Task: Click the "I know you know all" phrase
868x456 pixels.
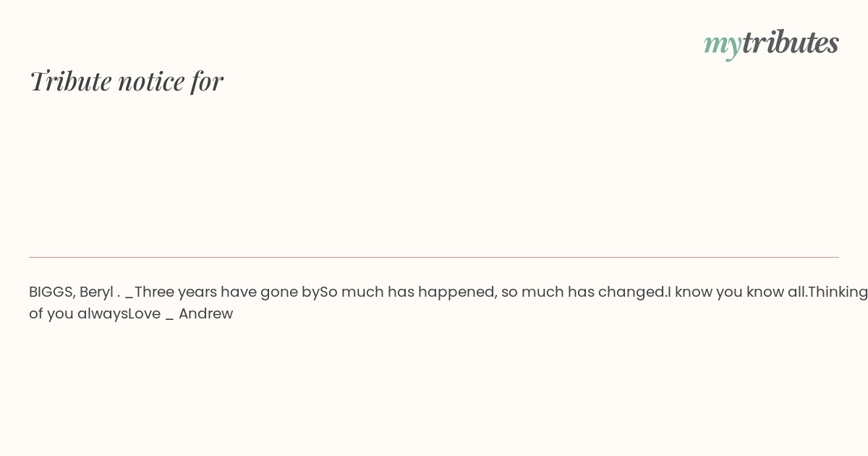Action: click(x=736, y=292)
